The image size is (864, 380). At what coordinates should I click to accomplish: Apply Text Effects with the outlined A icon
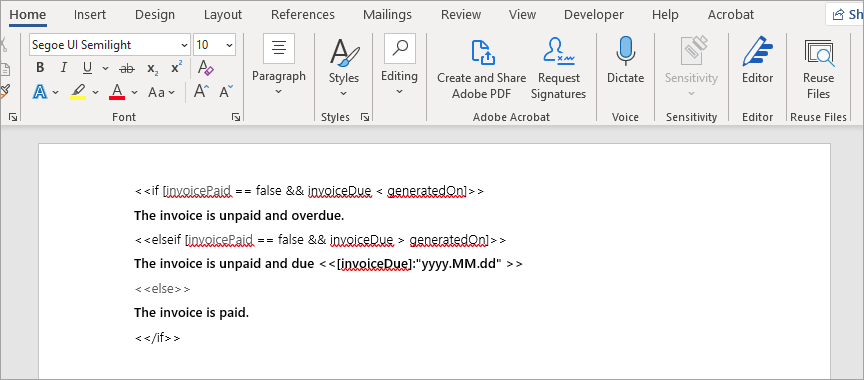click(40, 91)
